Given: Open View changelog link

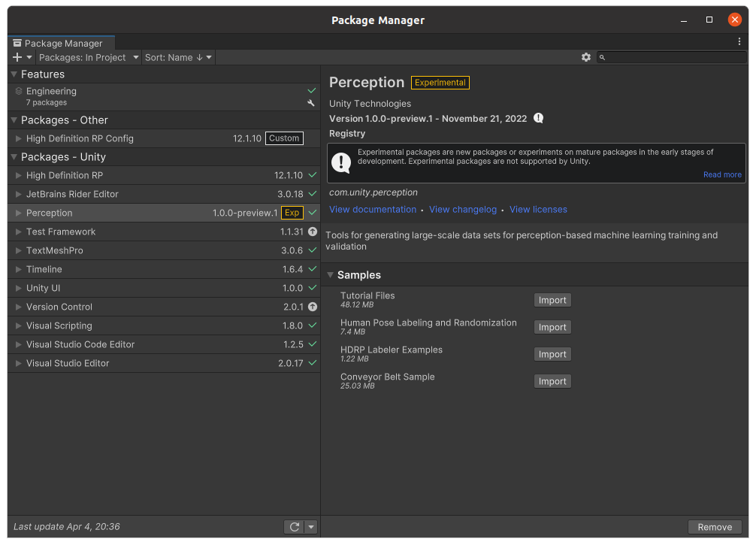Looking at the screenshot, I should (463, 209).
